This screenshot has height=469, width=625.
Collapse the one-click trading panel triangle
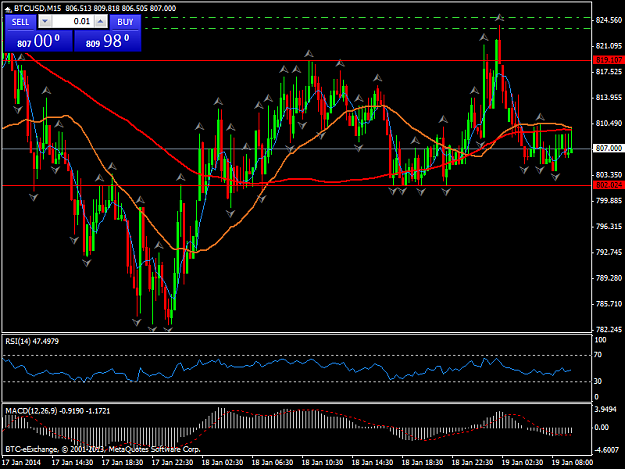coord(8,8)
